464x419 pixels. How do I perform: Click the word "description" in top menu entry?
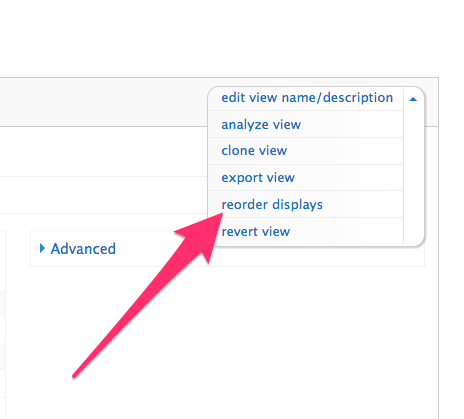point(358,98)
